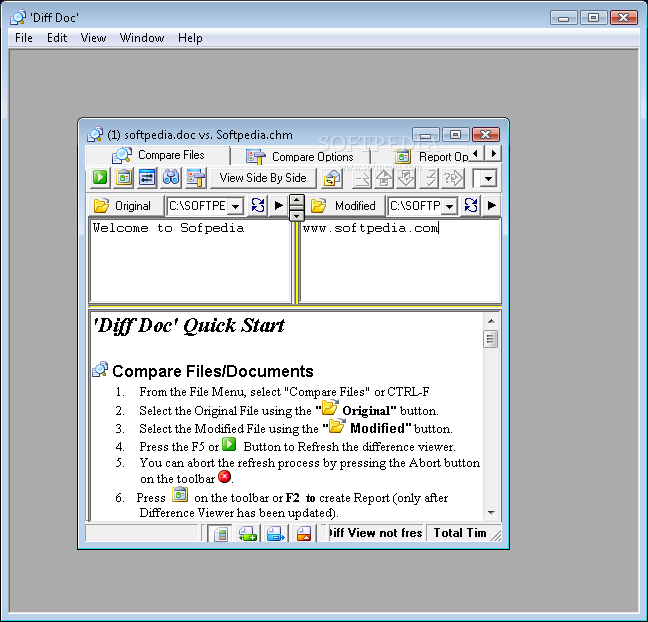Click in the Original text pane
648x622 pixels.
click(x=190, y=261)
